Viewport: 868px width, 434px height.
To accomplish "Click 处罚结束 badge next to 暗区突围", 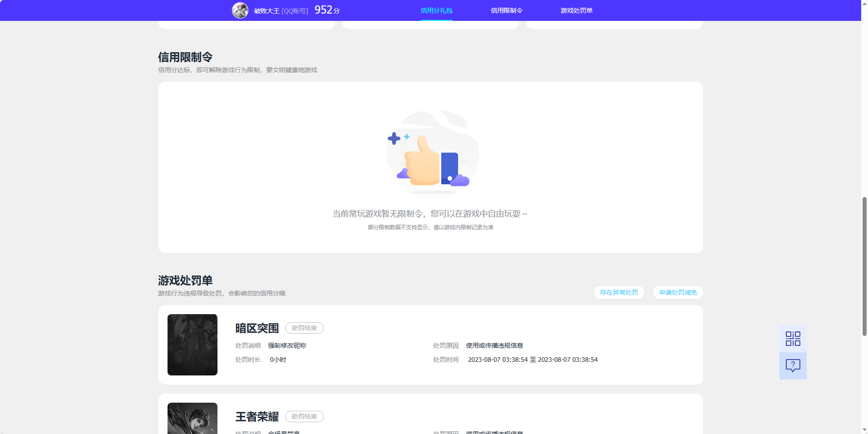I will click(305, 328).
